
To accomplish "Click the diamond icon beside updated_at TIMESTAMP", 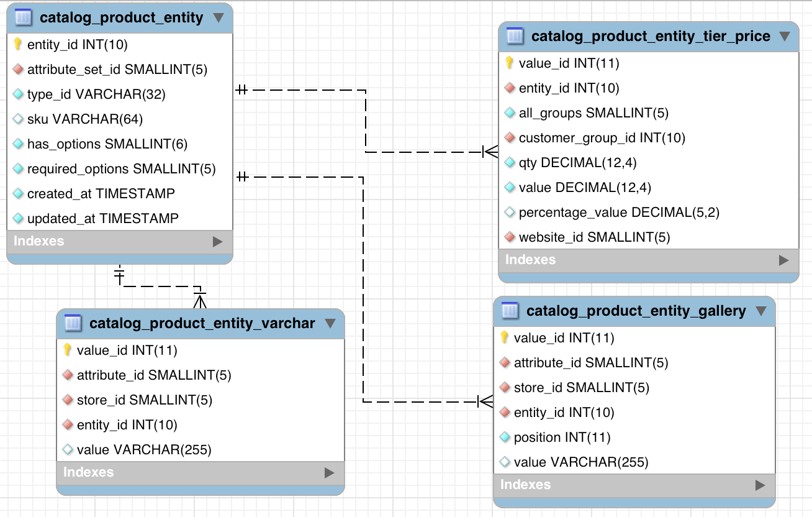I will click(x=18, y=219).
